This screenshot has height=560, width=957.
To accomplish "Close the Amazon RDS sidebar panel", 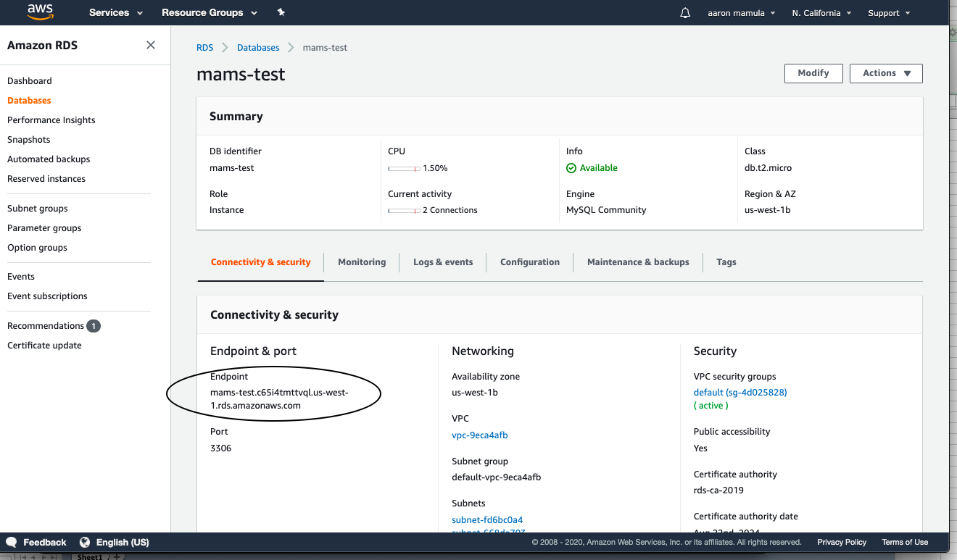I will point(151,45).
